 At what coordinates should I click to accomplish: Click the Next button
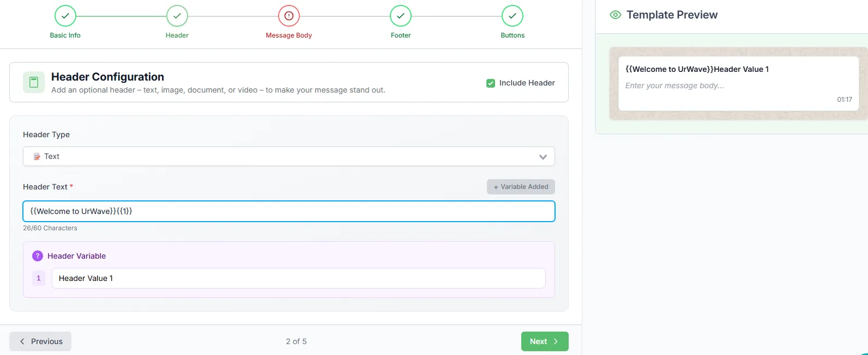(545, 341)
